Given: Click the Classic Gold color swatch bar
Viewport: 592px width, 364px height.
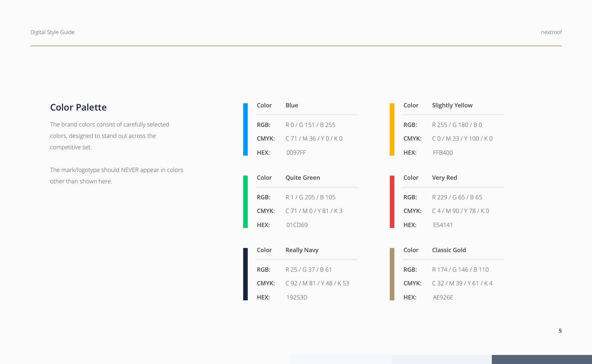Looking at the screenshot, I should pyautogui.click(x=392, y=274).
